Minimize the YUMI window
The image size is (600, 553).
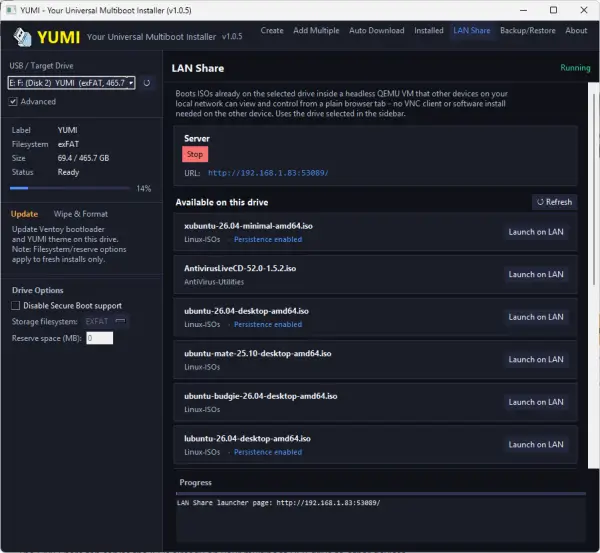click(523, 10)
